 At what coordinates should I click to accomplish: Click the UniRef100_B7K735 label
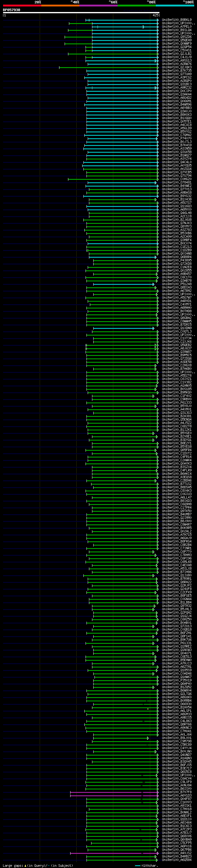coord(176,71)
